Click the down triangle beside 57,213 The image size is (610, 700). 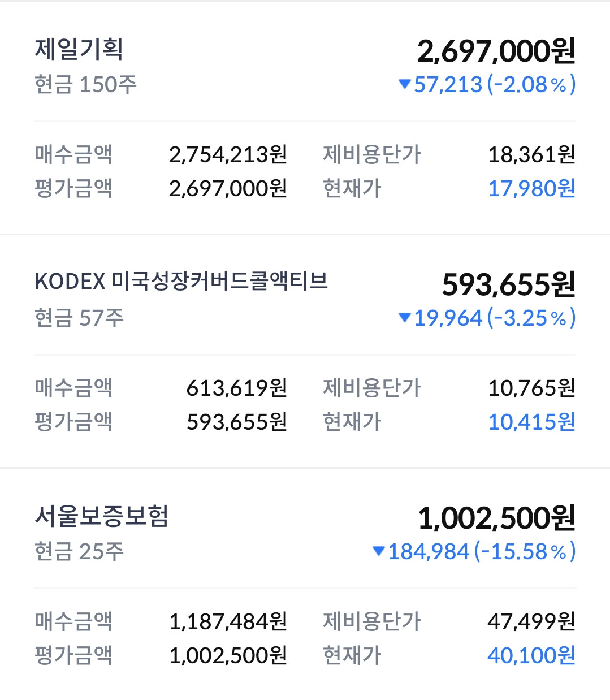(x=404, y=84)
